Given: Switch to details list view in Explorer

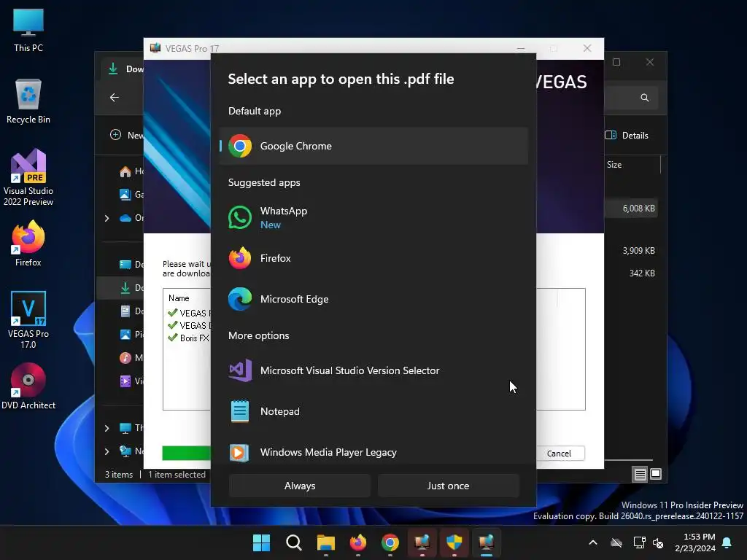Looking at the screenshot, I should tap(640, 474).
